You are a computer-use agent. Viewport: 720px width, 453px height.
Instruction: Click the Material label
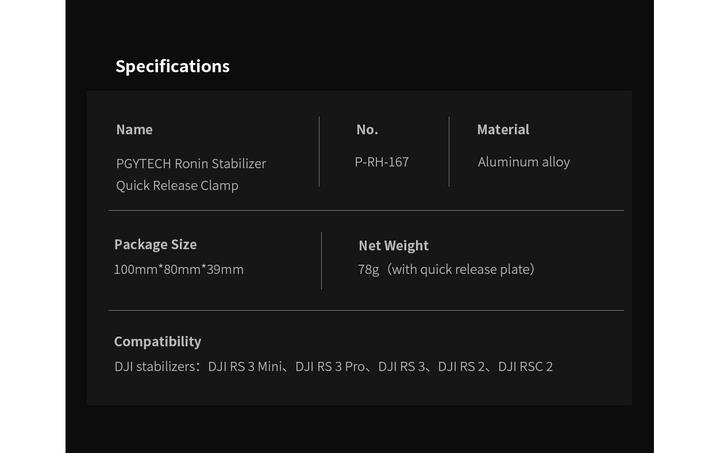click(503, 130)
